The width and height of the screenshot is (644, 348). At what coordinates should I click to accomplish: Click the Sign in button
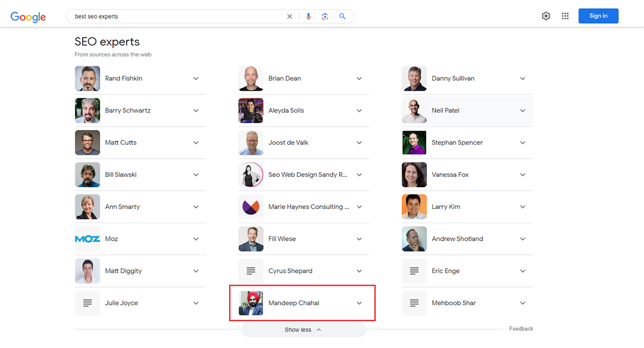coord(598,16)
